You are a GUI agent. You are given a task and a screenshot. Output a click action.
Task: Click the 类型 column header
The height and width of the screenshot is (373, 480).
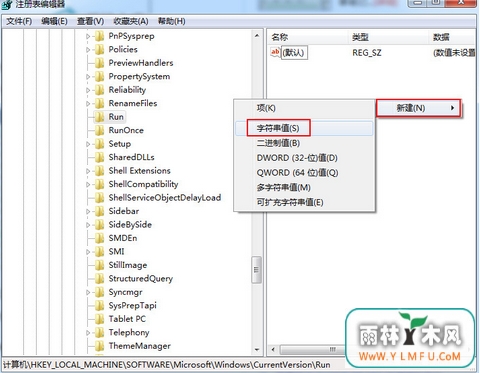pos(360,37)
